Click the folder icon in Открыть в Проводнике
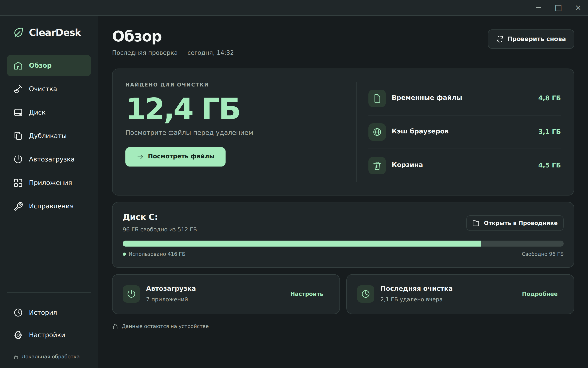The height and width of the screenshot is (368, 588). pyautogui.click(x=476, y=223)
